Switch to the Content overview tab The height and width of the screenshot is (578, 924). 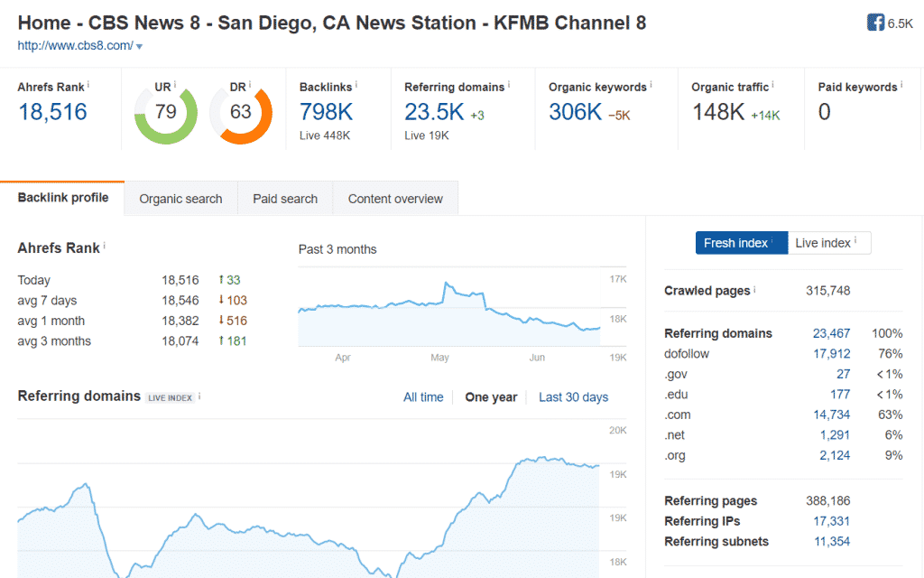coord(395,199)
